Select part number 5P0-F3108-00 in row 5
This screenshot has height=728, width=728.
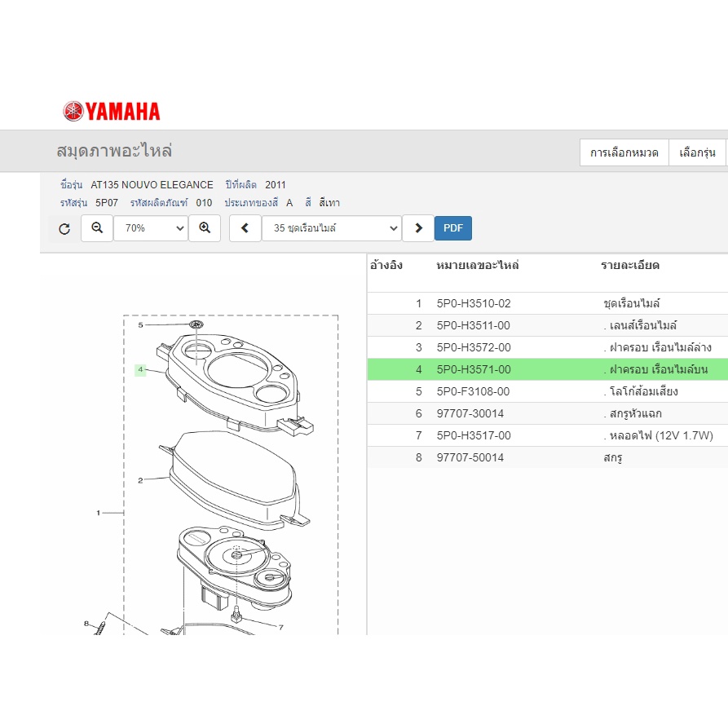[x=473, y=391]
